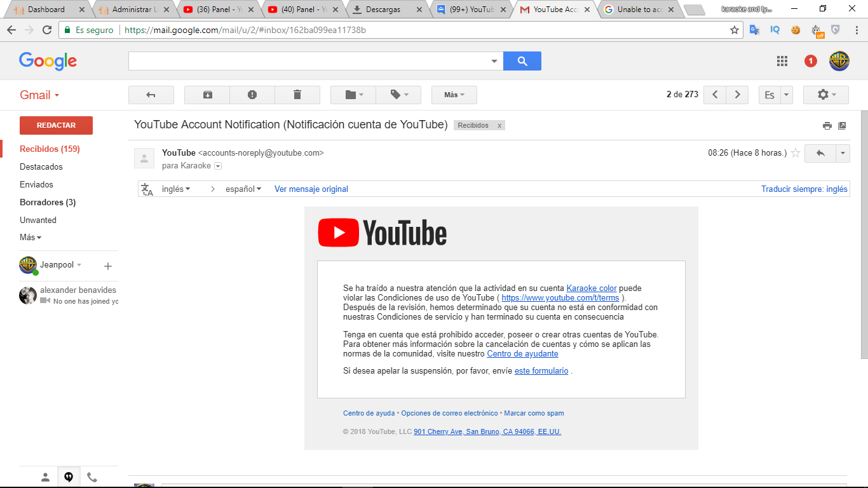
Task: Click the Back to inbox arrow button
Action: pos(151,95)
